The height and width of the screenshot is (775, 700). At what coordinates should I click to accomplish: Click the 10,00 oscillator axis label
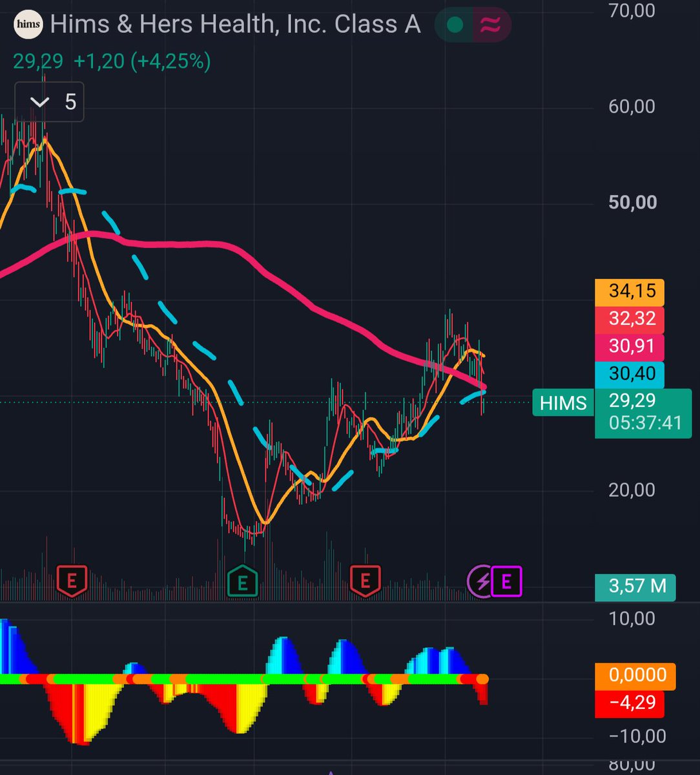(632, 619)
